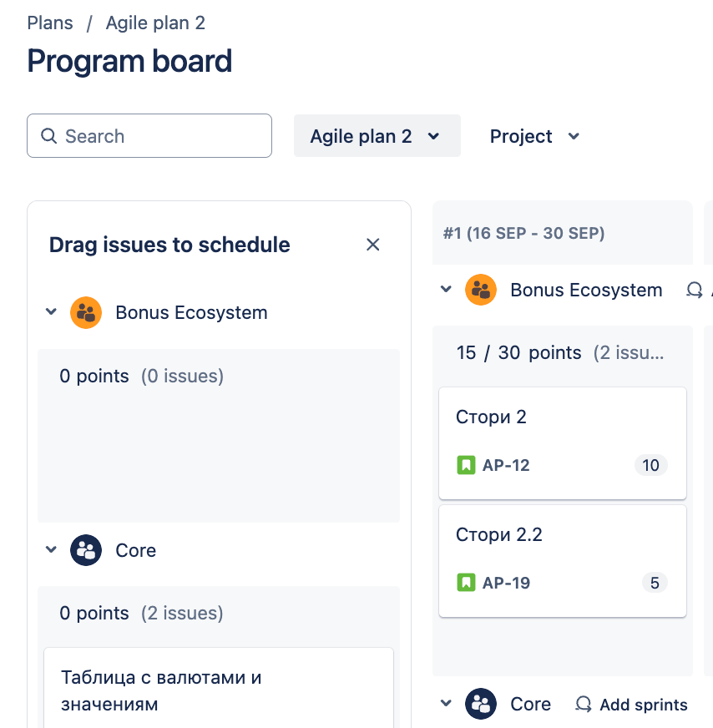Click the Bonus Ecosystem team avatar in sidebar

pyautogui.click(x=86, y=312)
